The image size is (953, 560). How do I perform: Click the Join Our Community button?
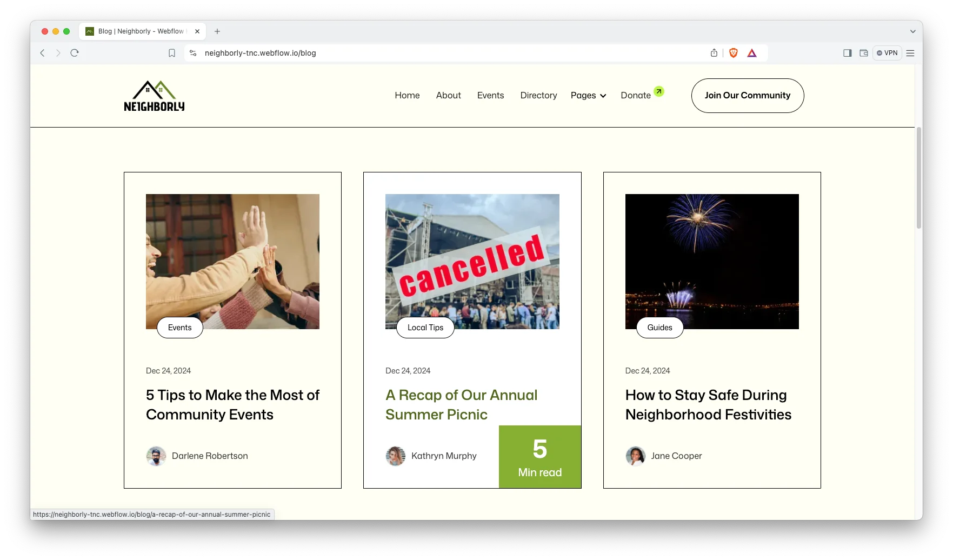click(x=747, y=96)
